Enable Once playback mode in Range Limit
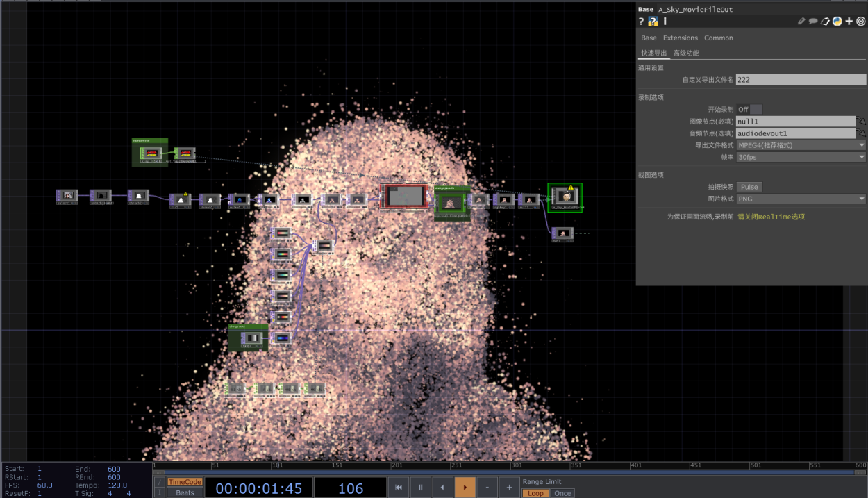This screenshot has height=498, width=868. point(562,493)
